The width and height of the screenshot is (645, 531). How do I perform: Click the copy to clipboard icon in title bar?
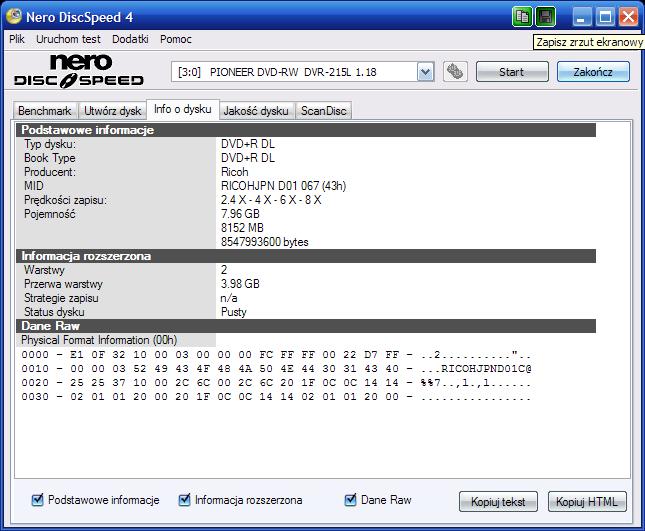point(522,17)
